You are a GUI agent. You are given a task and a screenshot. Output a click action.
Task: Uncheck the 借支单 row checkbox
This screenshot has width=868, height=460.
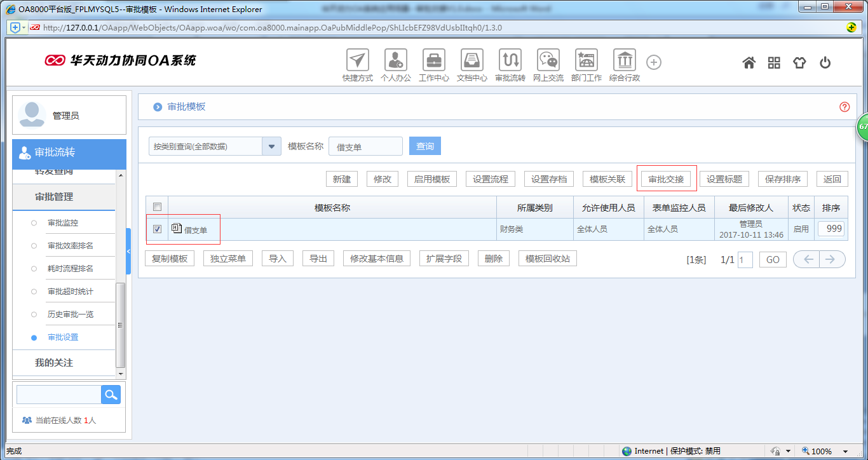(x=156, y=229)
